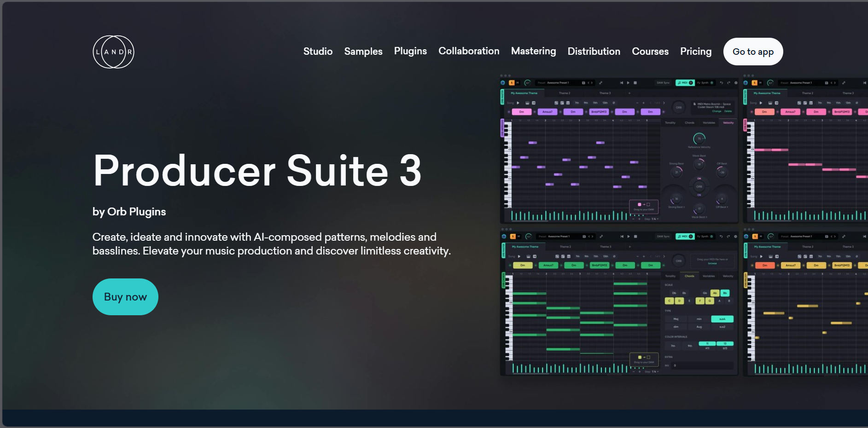Go to the Plugins navigation item
This screenshot has height=428, width=868.
tap(410, 51)
